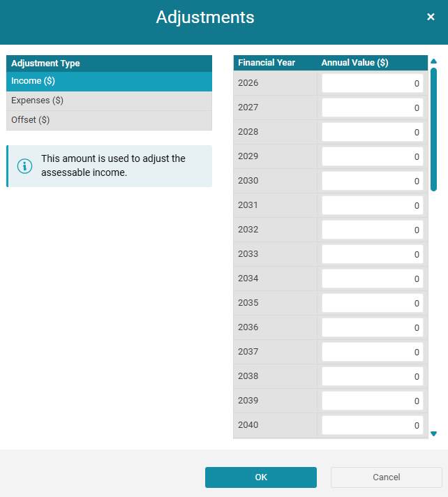448x497 pixels.
Task: Select the Offset ($) adjustment type
Action: [x=109, y=120]
